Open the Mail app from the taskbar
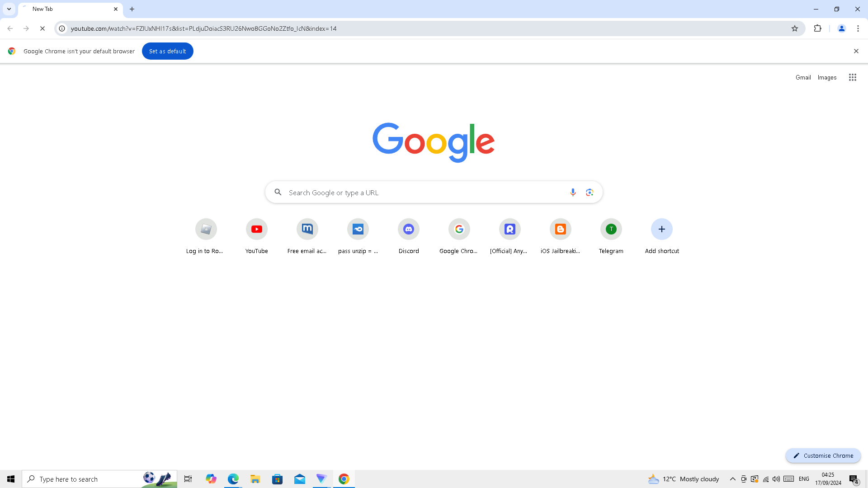Screen dimensions: 868x488 click(300, 479)
